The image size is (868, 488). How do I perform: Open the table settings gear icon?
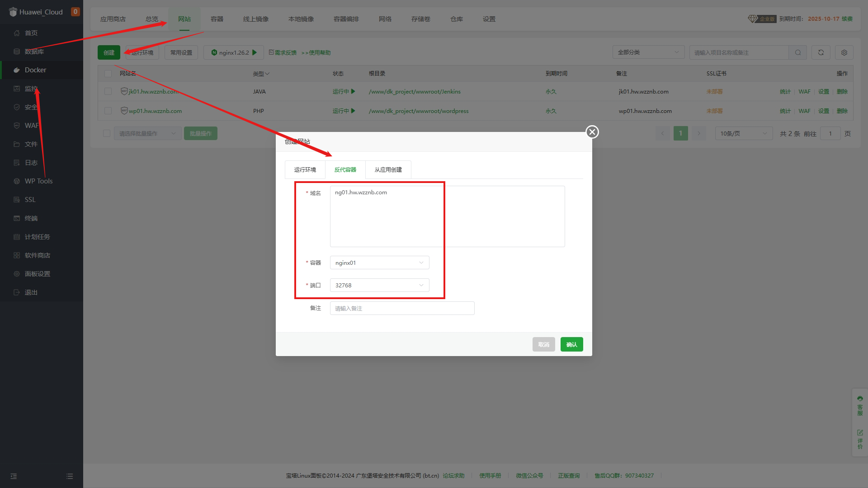pos(844,52)
